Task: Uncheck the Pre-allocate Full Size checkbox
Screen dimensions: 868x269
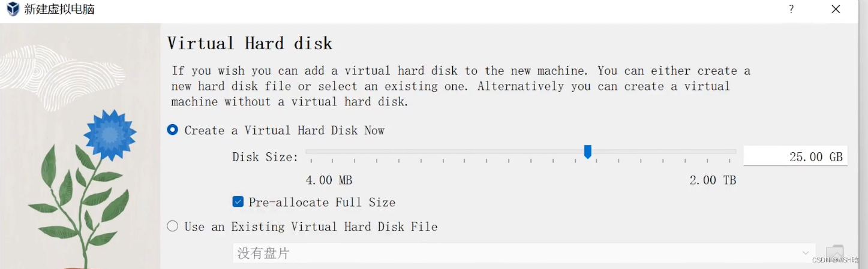Action: 238,202
